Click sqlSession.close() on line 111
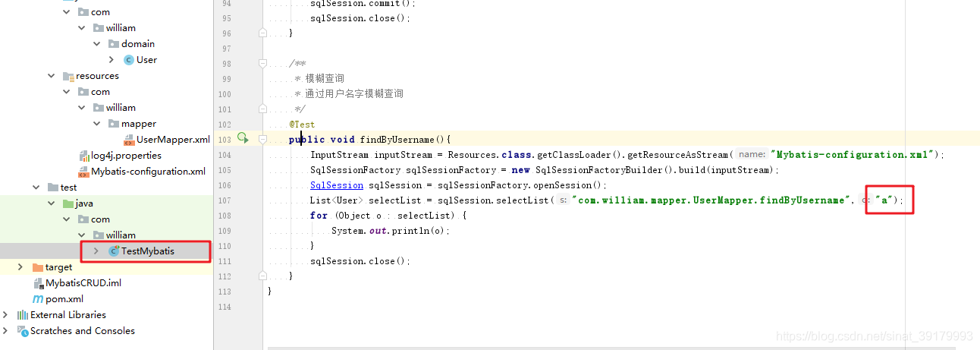 tap(360, 261)
